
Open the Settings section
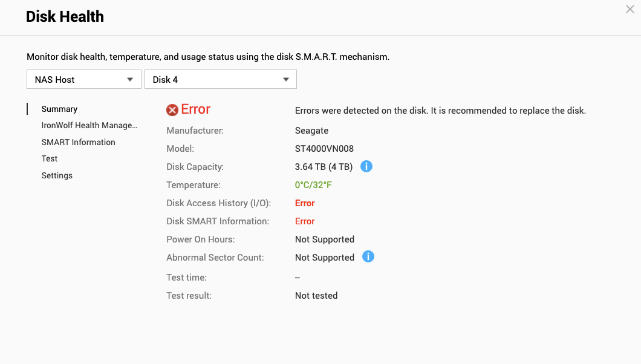[x=56, y=175]
